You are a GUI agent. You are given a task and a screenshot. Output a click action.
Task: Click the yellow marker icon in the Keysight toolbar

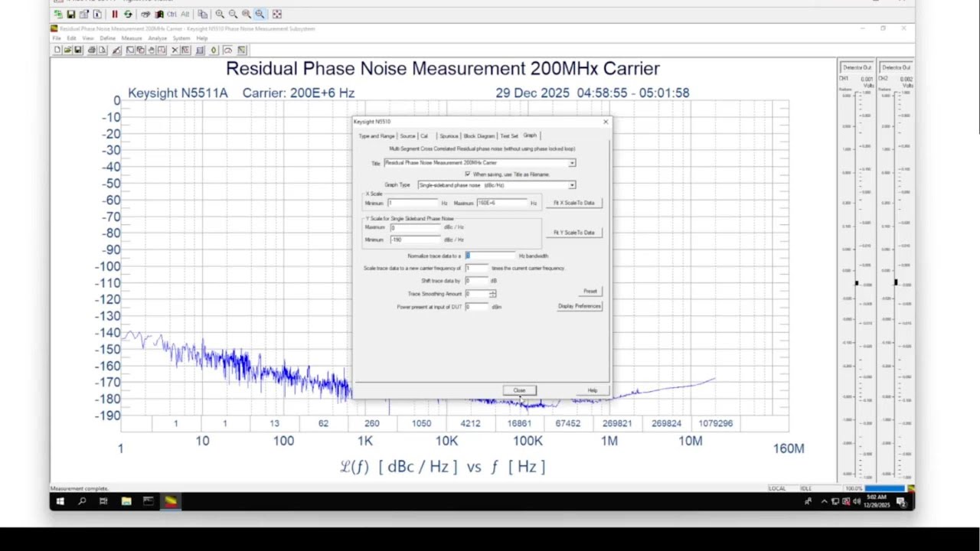[x=214, y=50]
